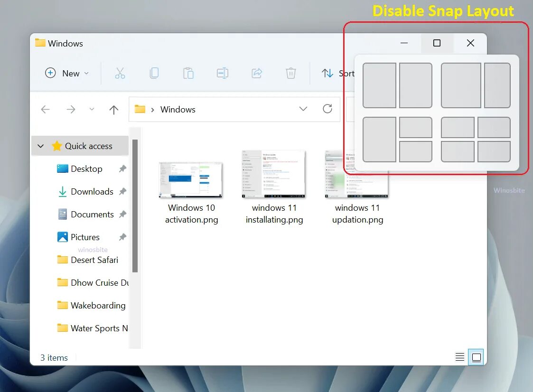Click the 3 items status text
Viewport: 533px width, 392px height.
(54, 358)
